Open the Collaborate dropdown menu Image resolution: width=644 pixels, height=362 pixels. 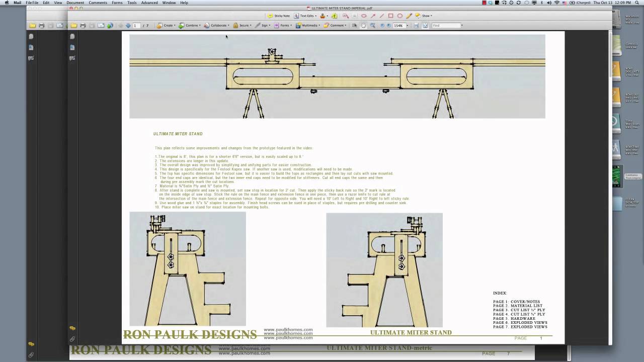pos(216,25)
